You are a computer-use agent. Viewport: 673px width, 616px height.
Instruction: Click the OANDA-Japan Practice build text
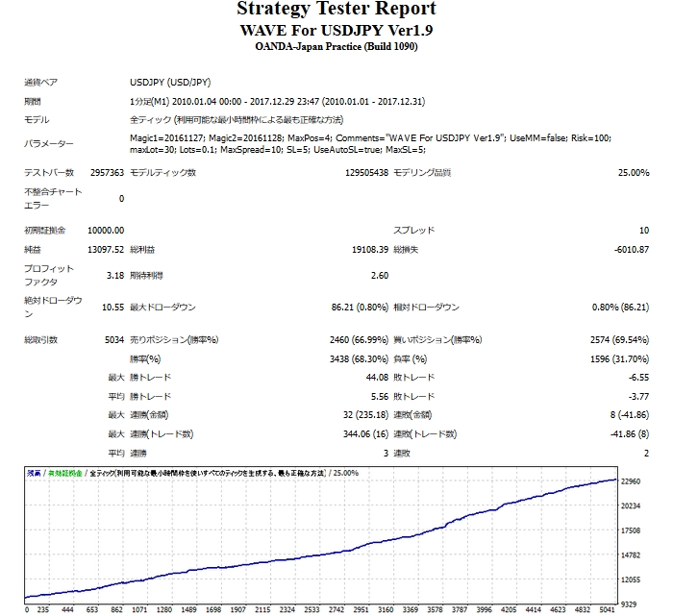pos(336,46)
